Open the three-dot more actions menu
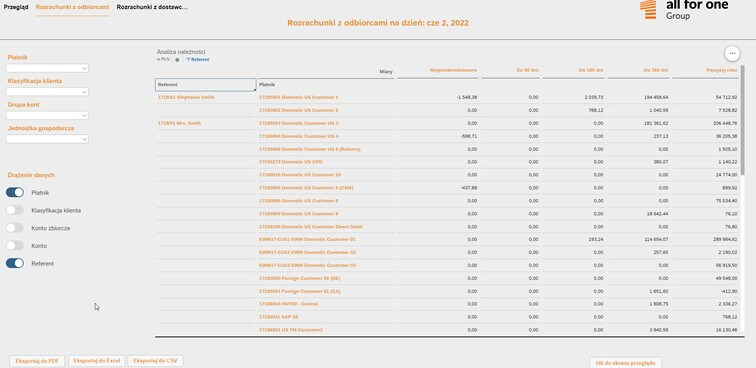756x368 pixels. point(732,53)
